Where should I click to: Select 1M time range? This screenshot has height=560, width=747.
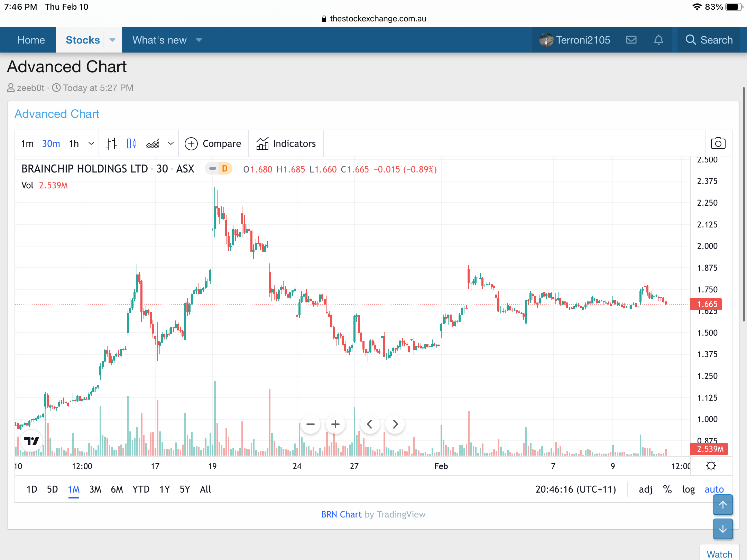pyautogui.click(x=74, y=489)
